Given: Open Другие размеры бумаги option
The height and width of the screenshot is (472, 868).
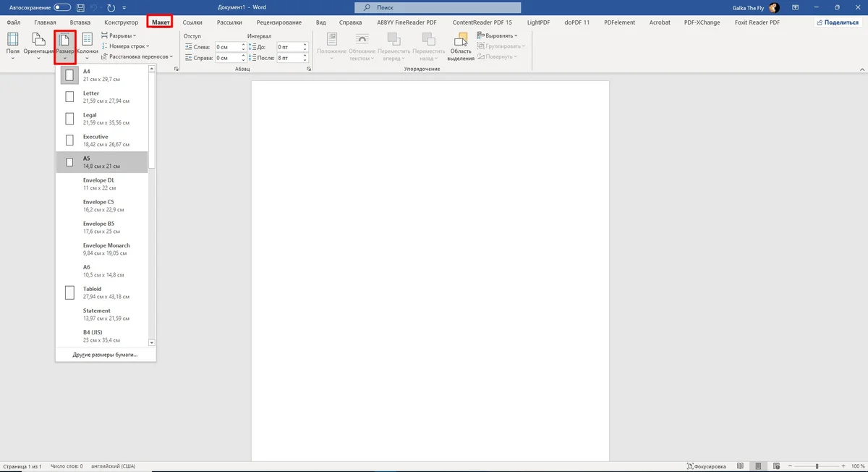Looking at the screenshot, I should (x=105, y=355).
